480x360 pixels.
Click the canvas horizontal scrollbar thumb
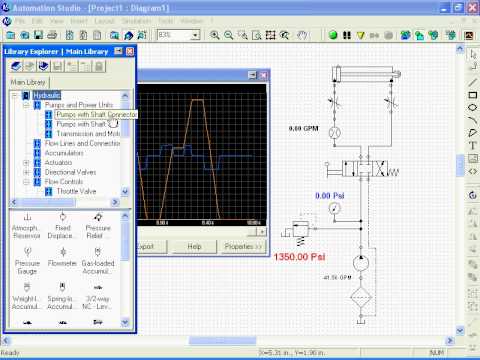click(222, 341)
